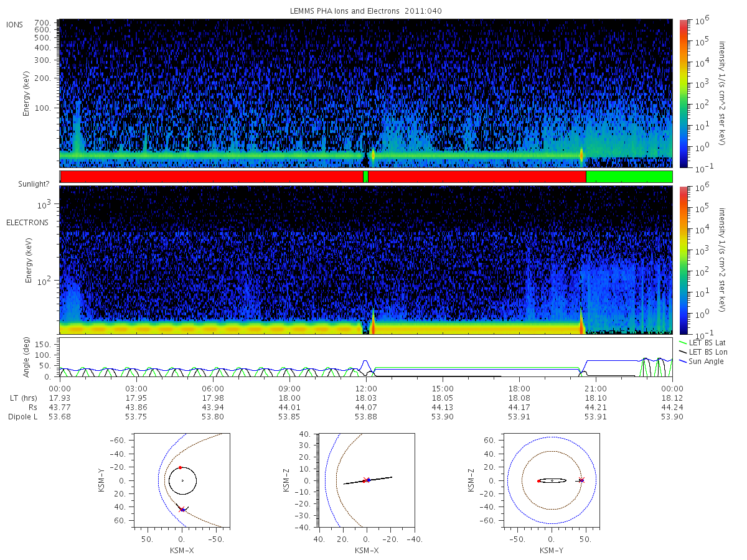Click the long red Sunlight bar segment
The height and width of the screenshot is (560, 747).
(212, 177)
